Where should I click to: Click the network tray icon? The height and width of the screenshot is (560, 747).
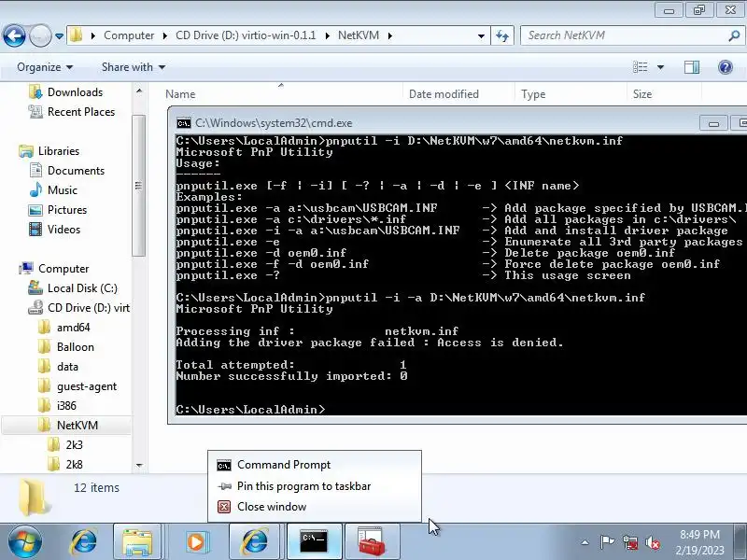click(x=630, y=542)
